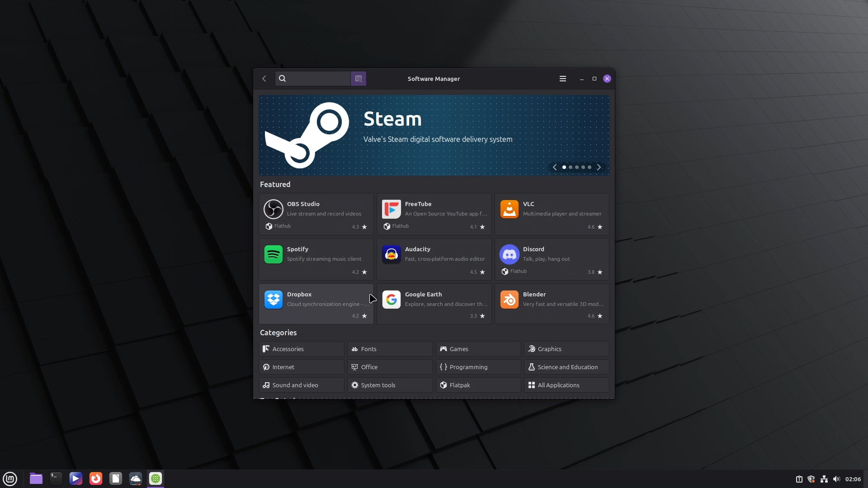Open the OBS Studio app tile
Viewport: 868px width, 488px height.
coord(316,214)
